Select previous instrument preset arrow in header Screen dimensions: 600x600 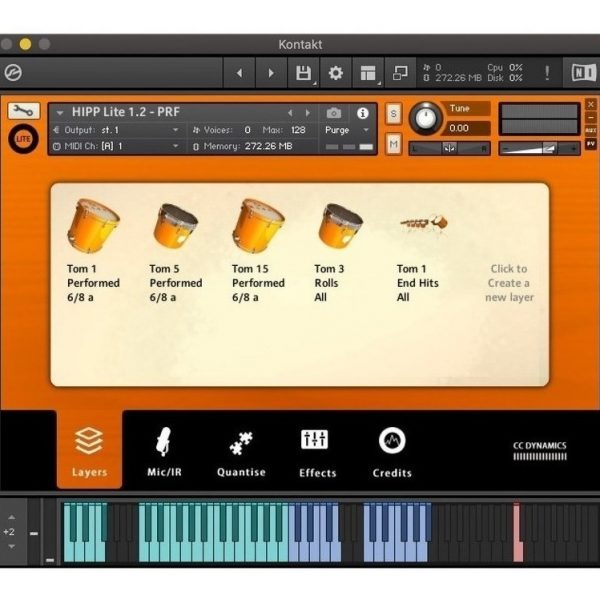[290, 113]
